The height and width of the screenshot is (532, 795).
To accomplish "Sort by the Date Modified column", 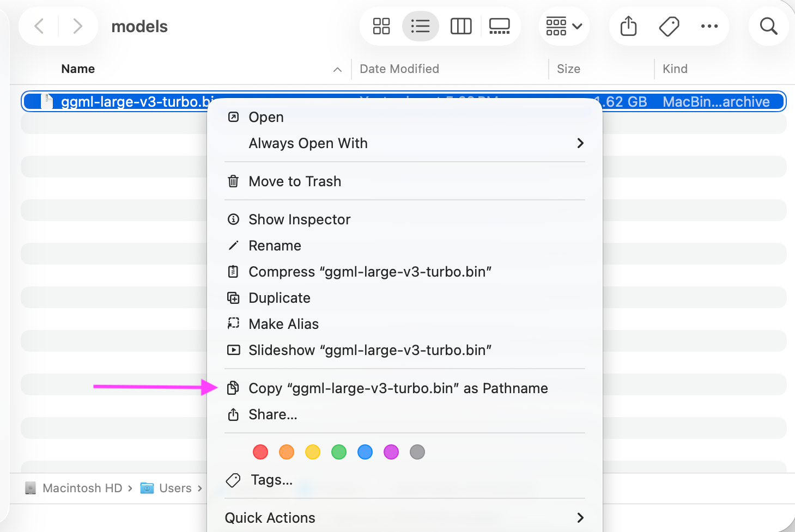I will 399,69.
